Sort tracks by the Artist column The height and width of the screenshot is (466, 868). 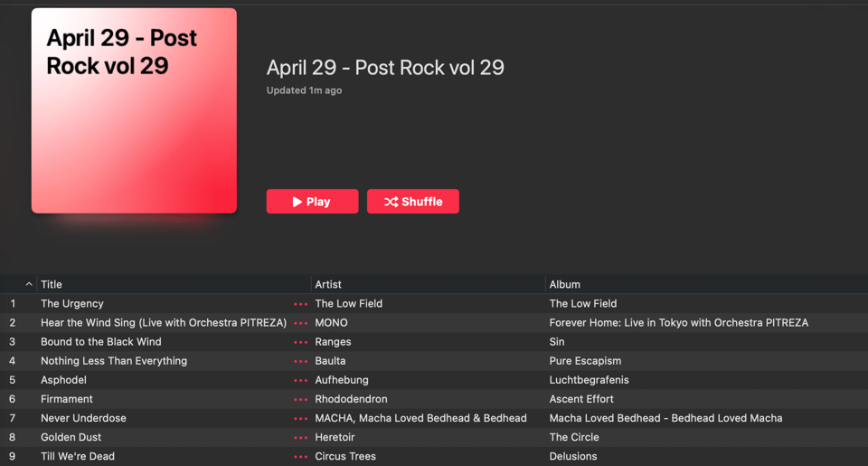(x=328, y=284)
